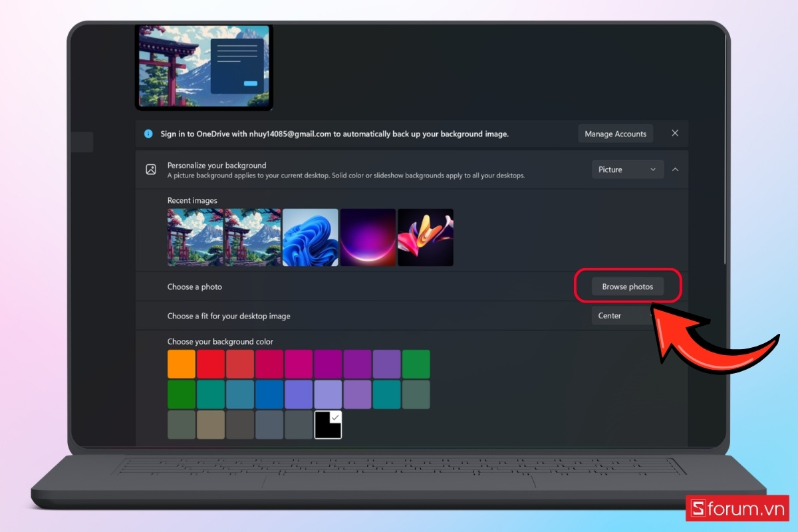
Task: Collapse the Personalize your background section
Action: click(x=675, y=170)
